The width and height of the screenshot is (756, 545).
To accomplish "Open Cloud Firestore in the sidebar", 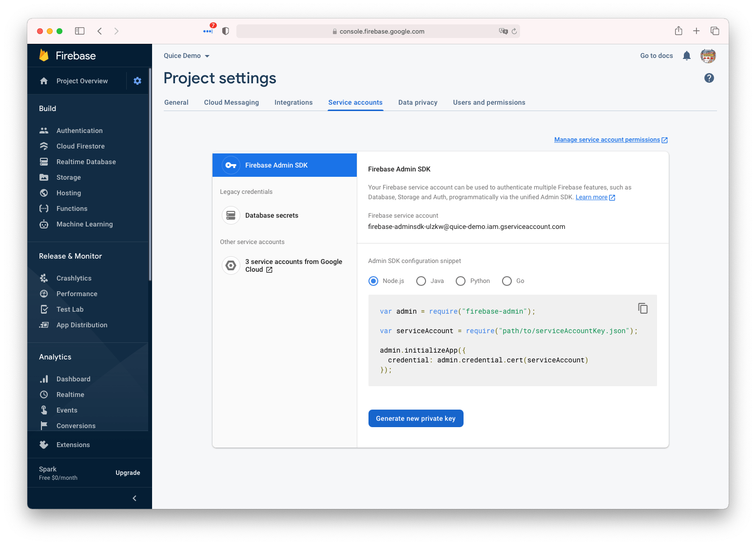I will [x=80, y=146].
